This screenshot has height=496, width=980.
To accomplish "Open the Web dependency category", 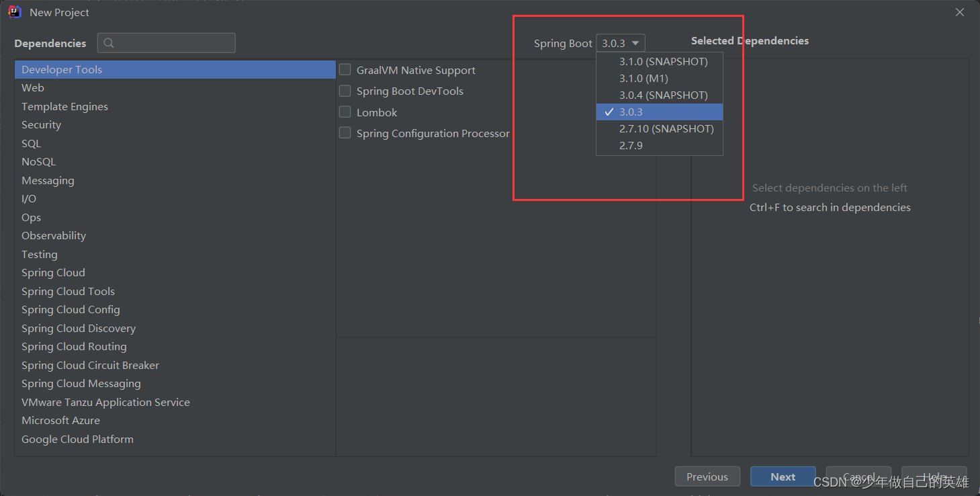I will pos(175,88).
